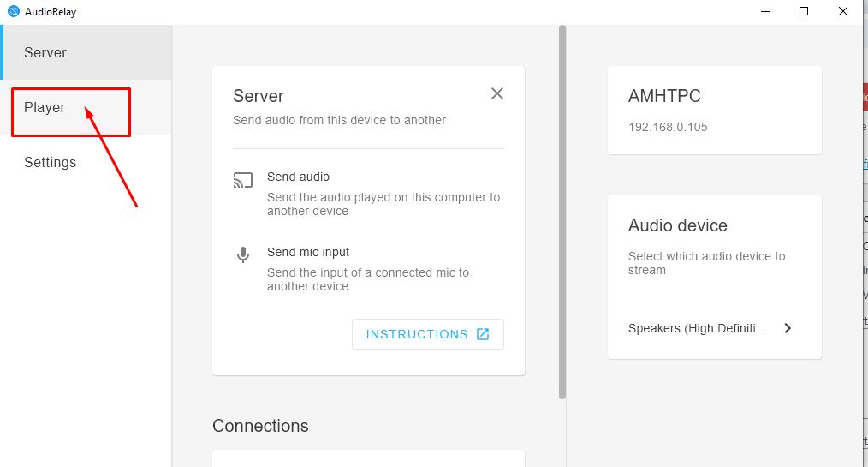The width and height of the screenshot is (868, 467).
Task: Dismiss the Server info card with X
Action: 497,93
